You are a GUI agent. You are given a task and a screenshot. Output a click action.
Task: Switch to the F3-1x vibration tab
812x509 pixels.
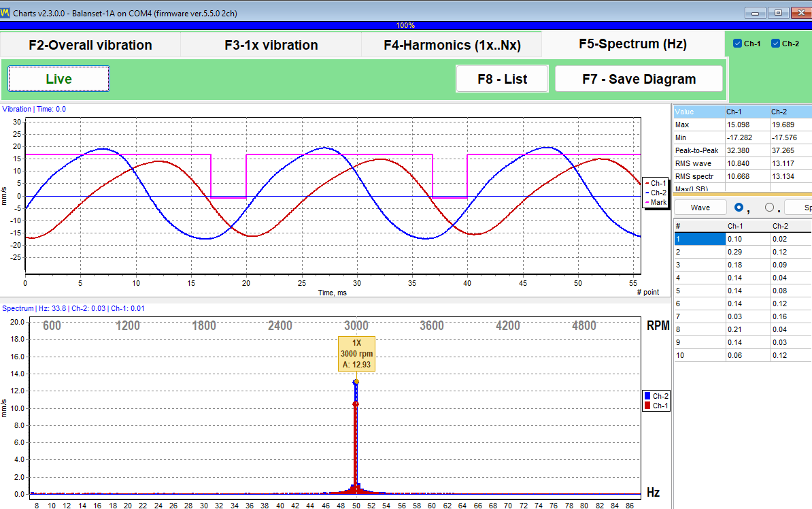point(271,45)
